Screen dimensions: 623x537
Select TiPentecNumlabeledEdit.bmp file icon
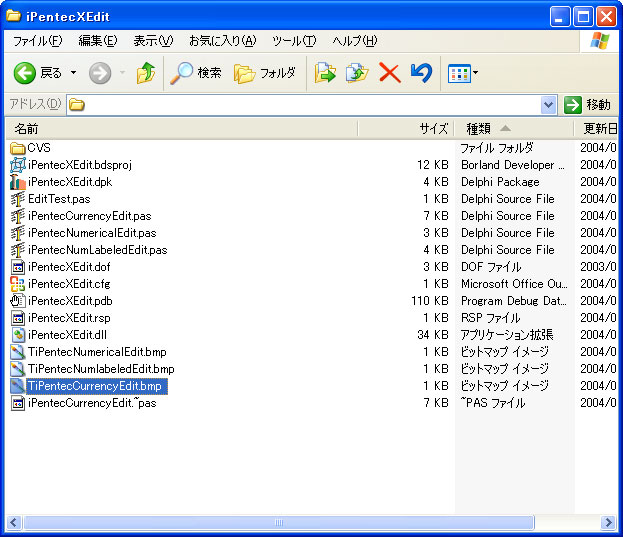click(18, 369)
